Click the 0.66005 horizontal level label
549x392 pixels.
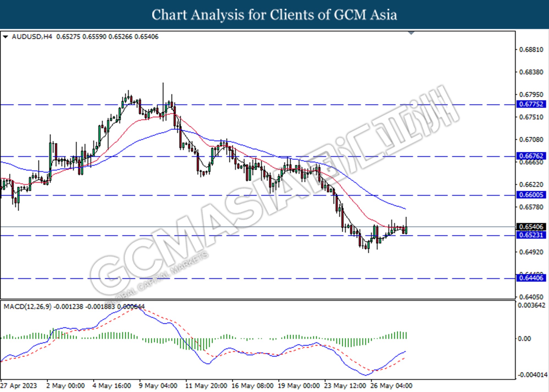[x=531, y=195]
